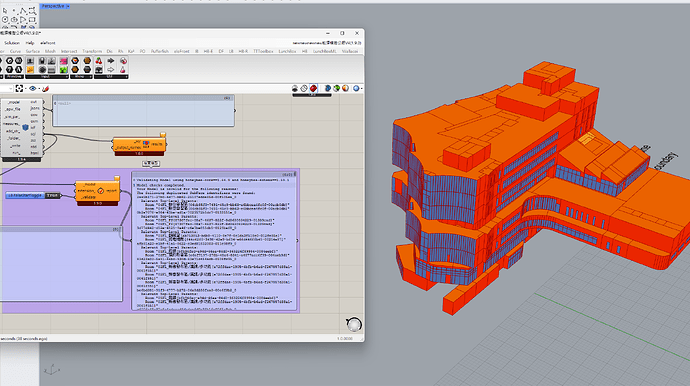Click the cherry icon in the ribbon
Screen dimensions: 690x386
99,61
